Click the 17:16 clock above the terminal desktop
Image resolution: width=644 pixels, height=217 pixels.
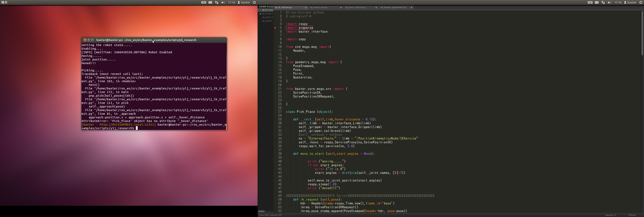[231, 2]
